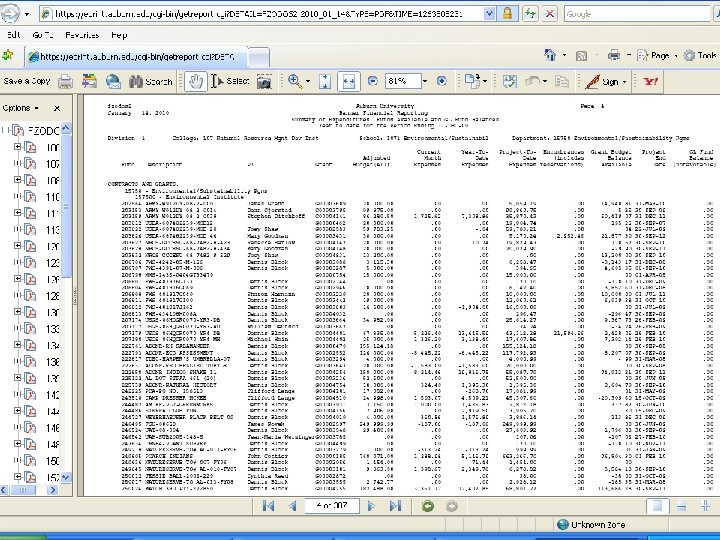Open the Favorites menu
This screenshot has width=720, height=540.
pos(82,35)
